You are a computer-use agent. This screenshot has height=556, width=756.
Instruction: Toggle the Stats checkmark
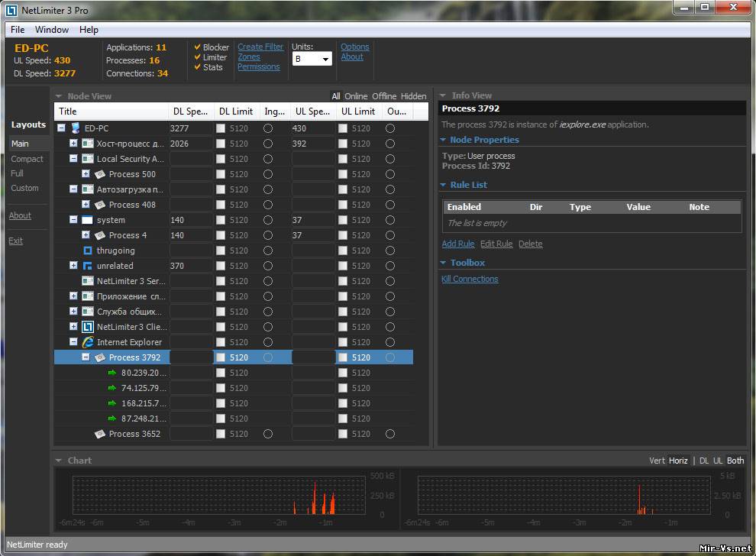197,67
